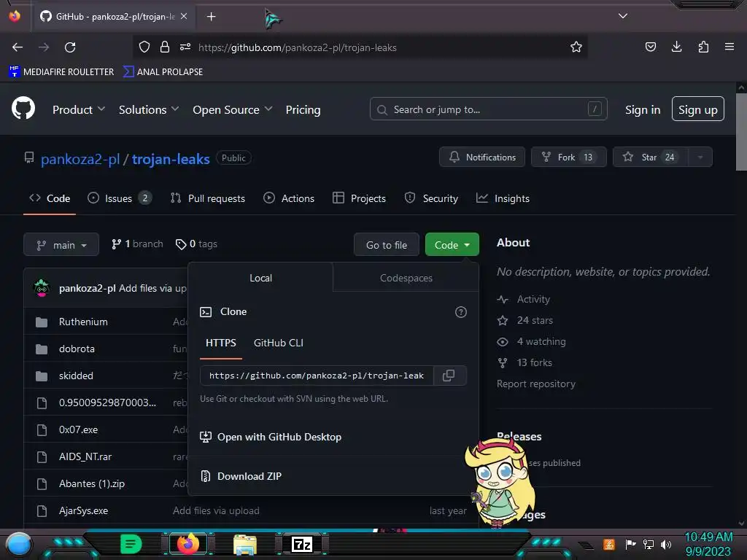Image resolution: width=747 pixels, height=560 pixels.
Task: Open the AIDS_NT.rar file
Action: tap(85, 456)
